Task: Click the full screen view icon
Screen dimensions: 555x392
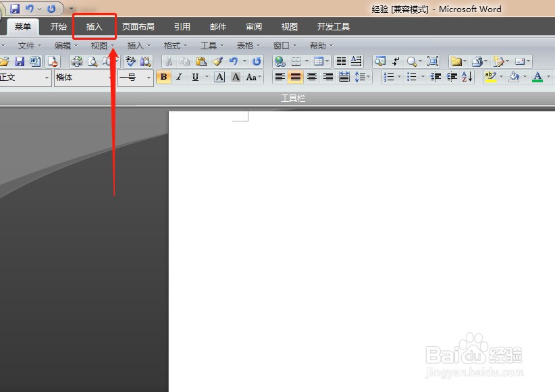Action: [433, 61]
